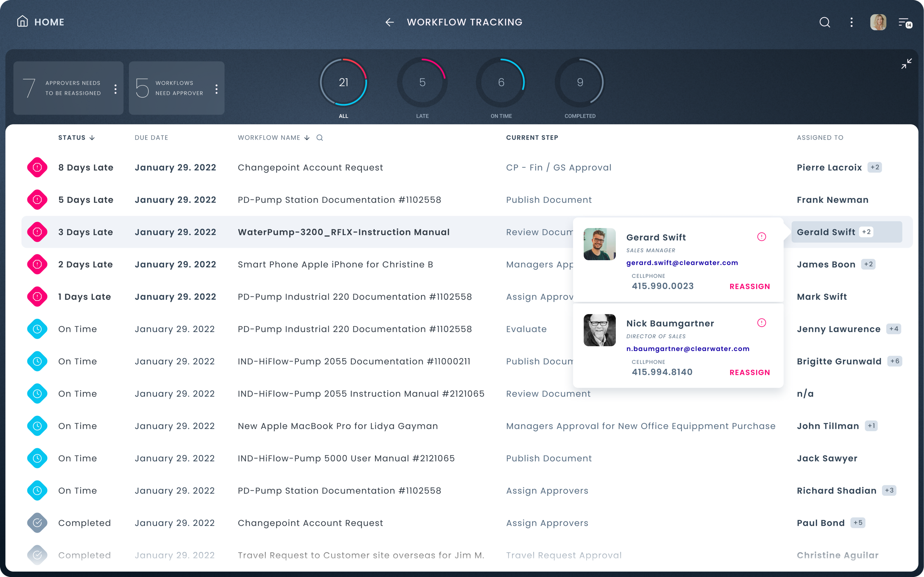Open search with magnifier icon in header
Viewport: 924px width, 577px height.
(825, 22)
